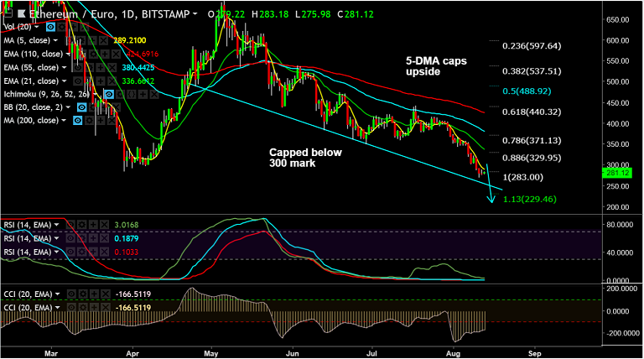Viewport: 644px width, 359px height.
Task: Open settings gear for first CCI (20, EMA)
Action: point(83,294)
